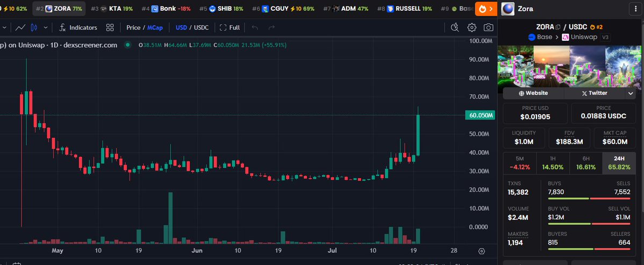This screenshot has width=644, height=265.
Task: Click the undo arrow
Action: pyautogui.click(x=255, y=27)
